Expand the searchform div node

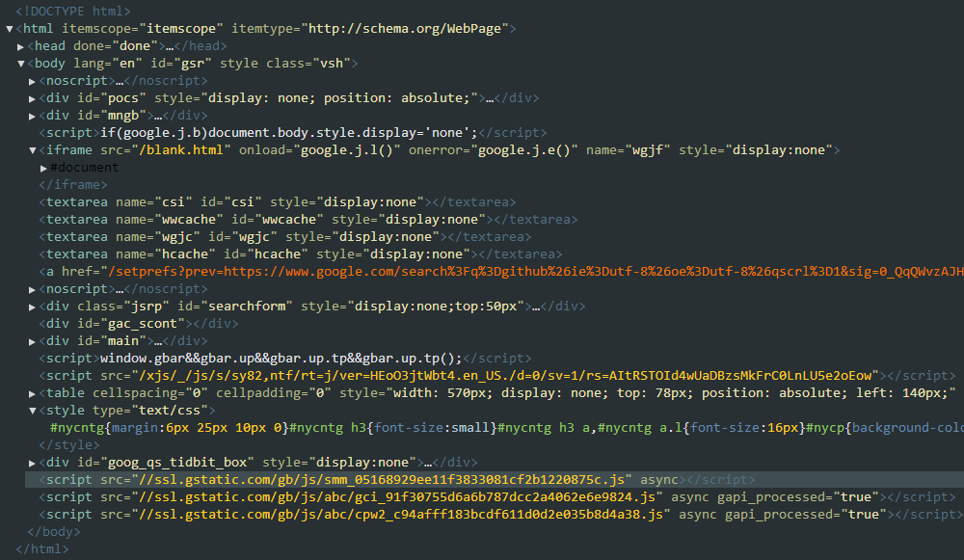pos(32,306)
